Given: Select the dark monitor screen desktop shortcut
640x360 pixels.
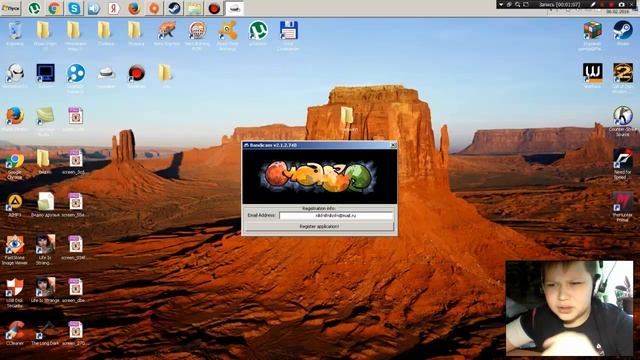Looking at the screenshot, I should (45, 76).
